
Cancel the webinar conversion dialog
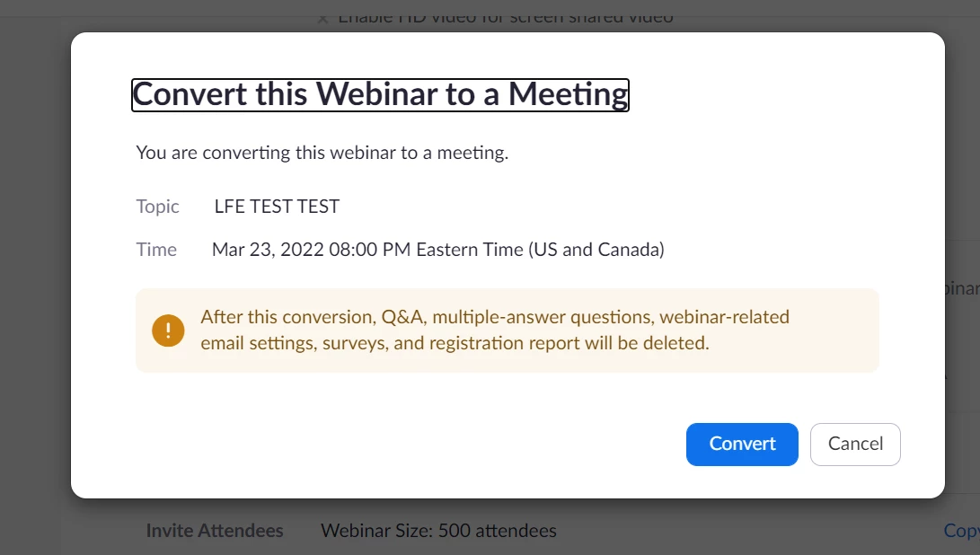click(x=855, y=444)
